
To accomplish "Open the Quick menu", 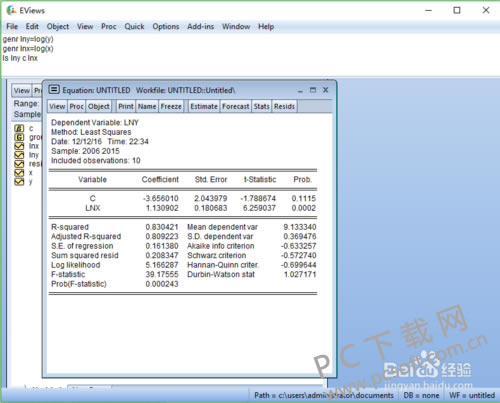I will [x=134, y=26].
